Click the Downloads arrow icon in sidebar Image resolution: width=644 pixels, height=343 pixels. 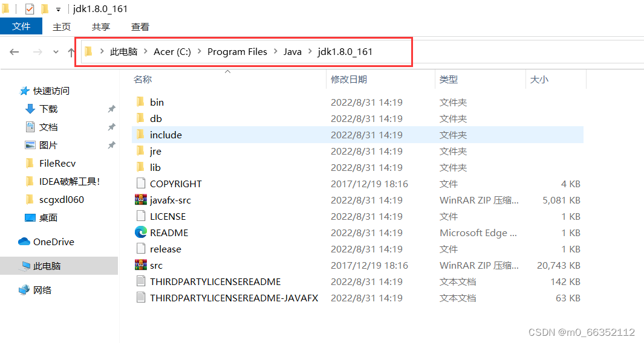tap(30, 109)
